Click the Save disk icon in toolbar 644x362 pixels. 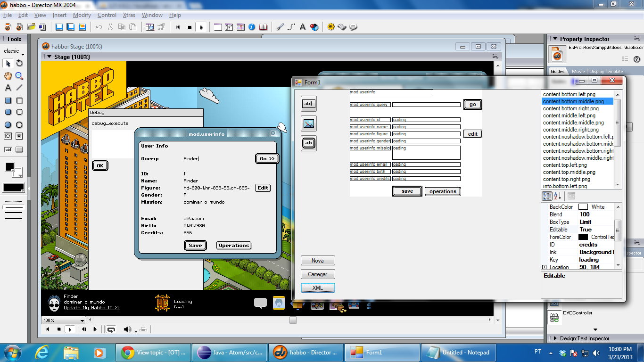coord(59,27)
